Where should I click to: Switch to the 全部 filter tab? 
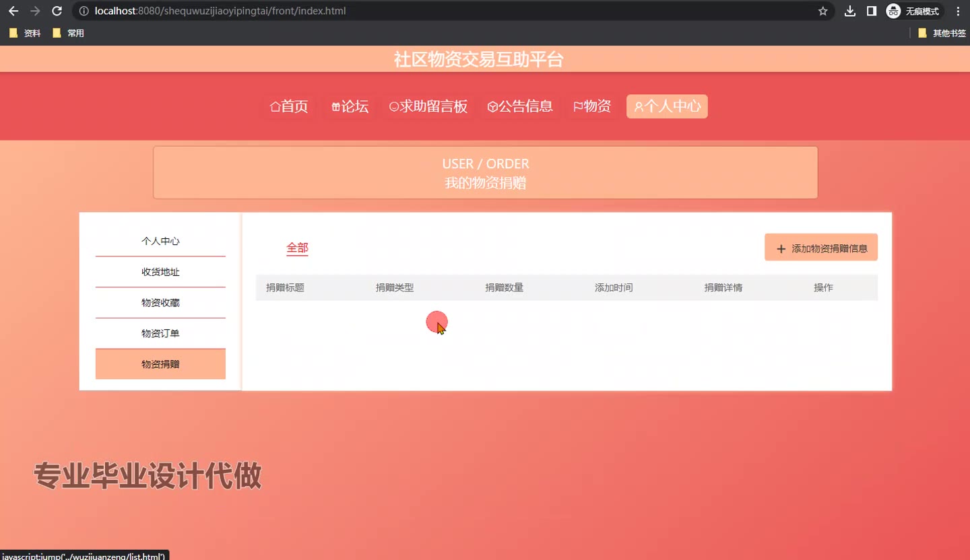point(297,248)
